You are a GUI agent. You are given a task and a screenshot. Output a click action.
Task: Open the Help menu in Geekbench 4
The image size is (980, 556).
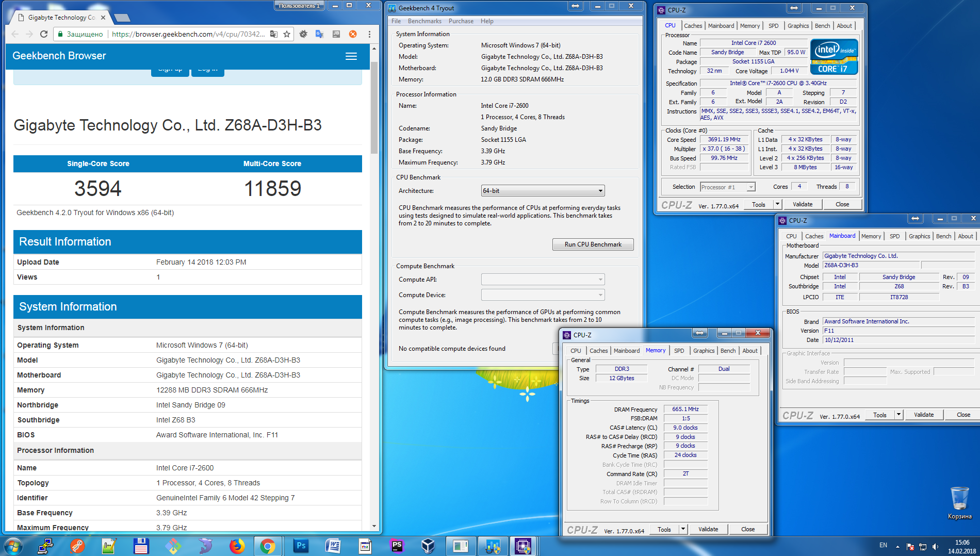(x=487, y=21)
